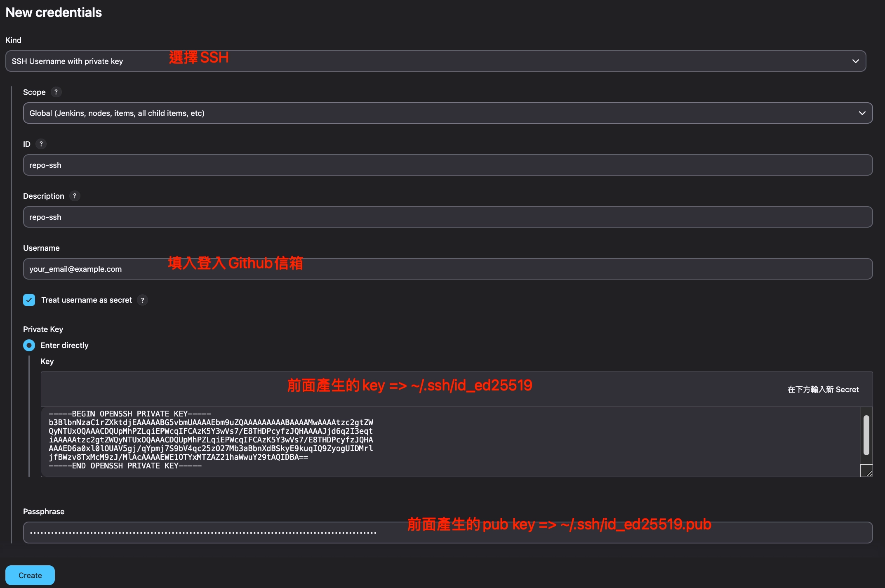Click the Username email input field
Screen dimensions: 885x588
coord(536,269)
